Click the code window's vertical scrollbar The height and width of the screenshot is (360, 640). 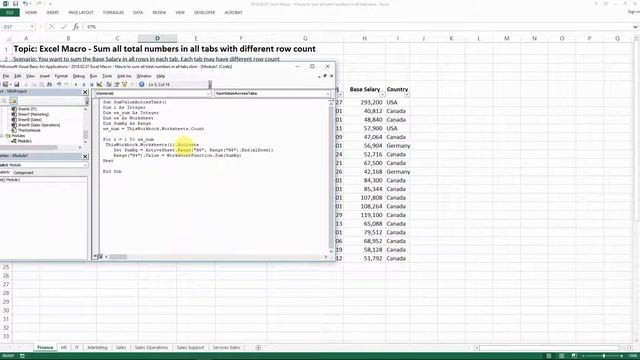click(331, 178)
